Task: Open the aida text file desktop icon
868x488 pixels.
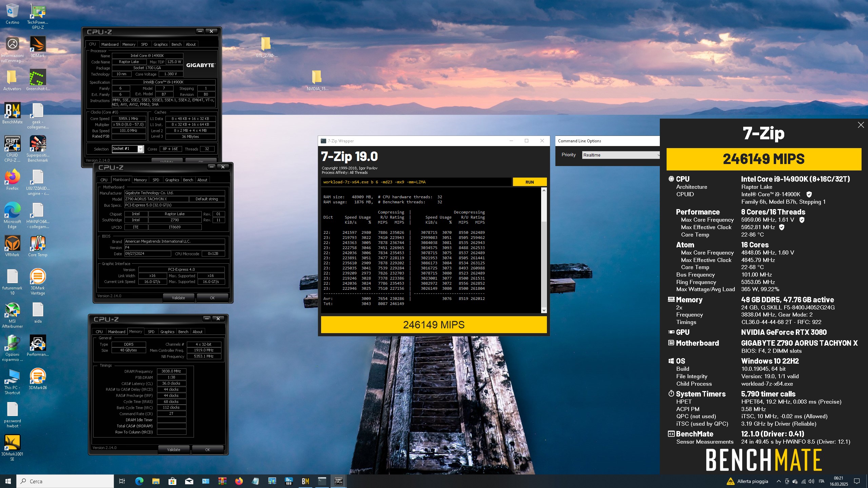Action: tap(38, 312)
